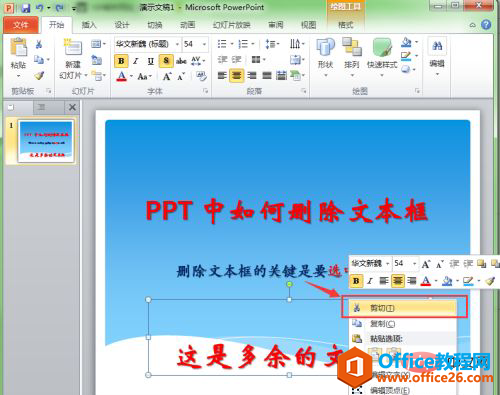Toggle Italic in the ribbon Font group
This screenshot has width=500, height=395.
[136, 61]
